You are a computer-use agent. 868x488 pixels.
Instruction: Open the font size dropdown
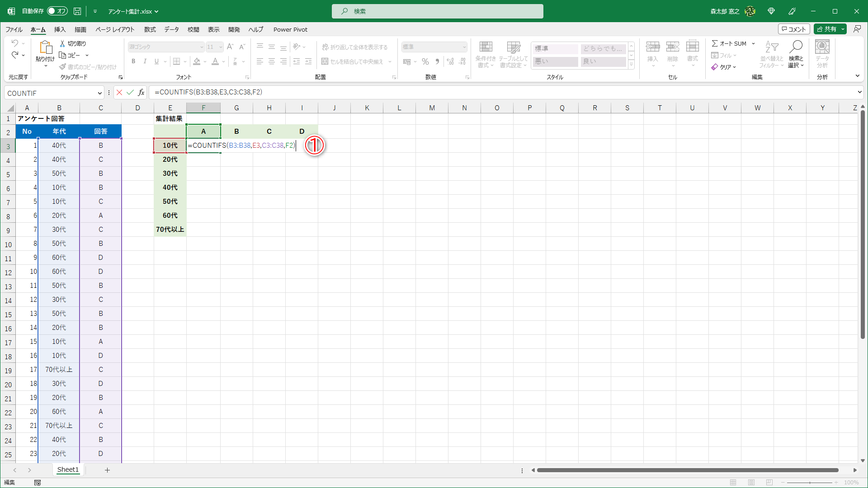(220, 47)
